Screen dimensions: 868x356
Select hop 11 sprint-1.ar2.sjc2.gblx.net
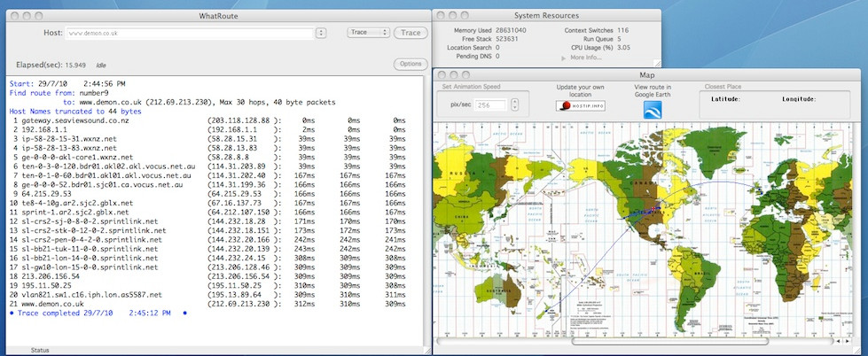point(75,212)
